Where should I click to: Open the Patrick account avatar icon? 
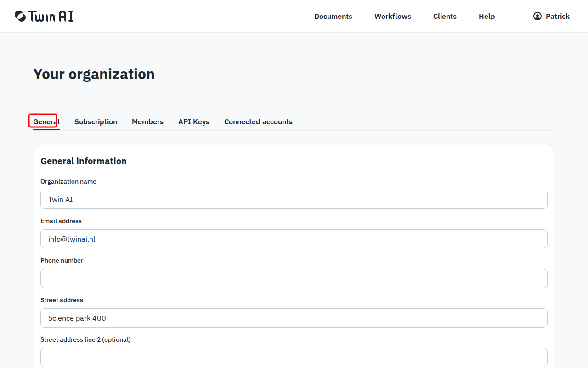[537, 16]
